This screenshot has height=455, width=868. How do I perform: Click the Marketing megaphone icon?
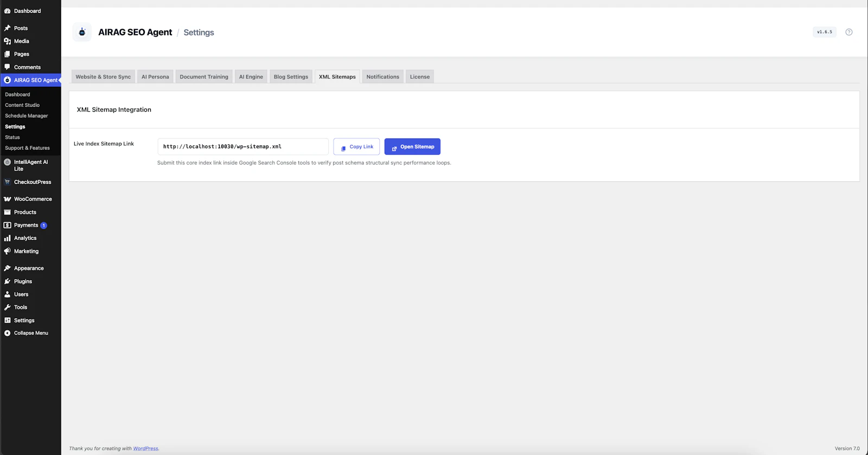click(8, 251)
